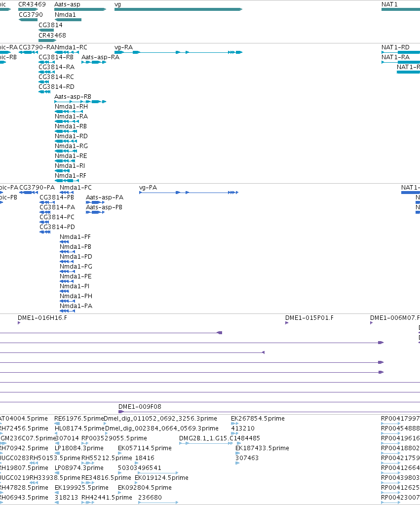Open the Nmda1-PG CDS label
The height and width of the screenshot is (505, 420).
pos(76,267)
